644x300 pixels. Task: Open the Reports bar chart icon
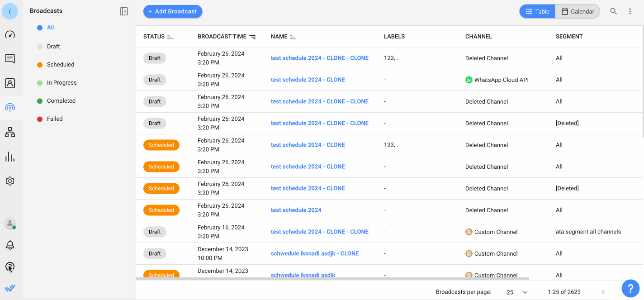[10, 157]
